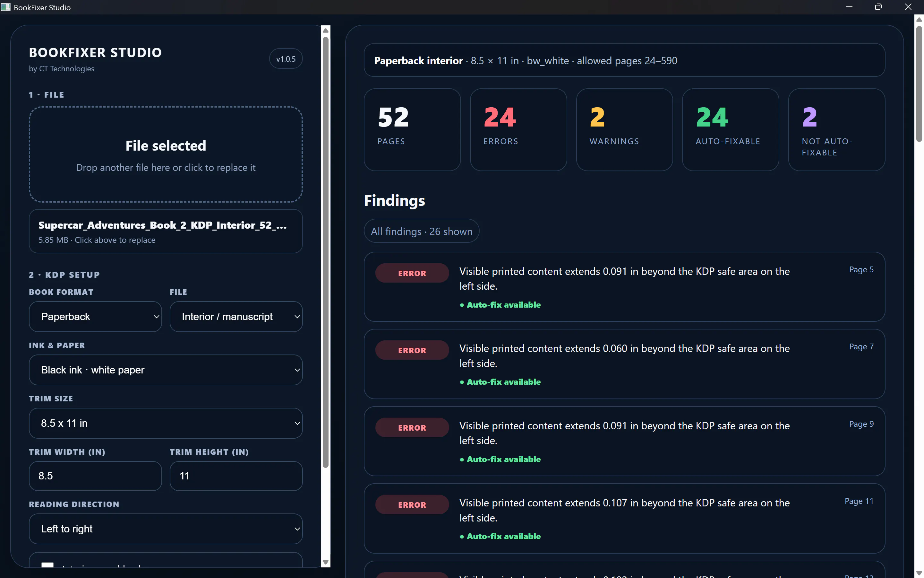Click the Paperback interior summary banner

point(624,60)
